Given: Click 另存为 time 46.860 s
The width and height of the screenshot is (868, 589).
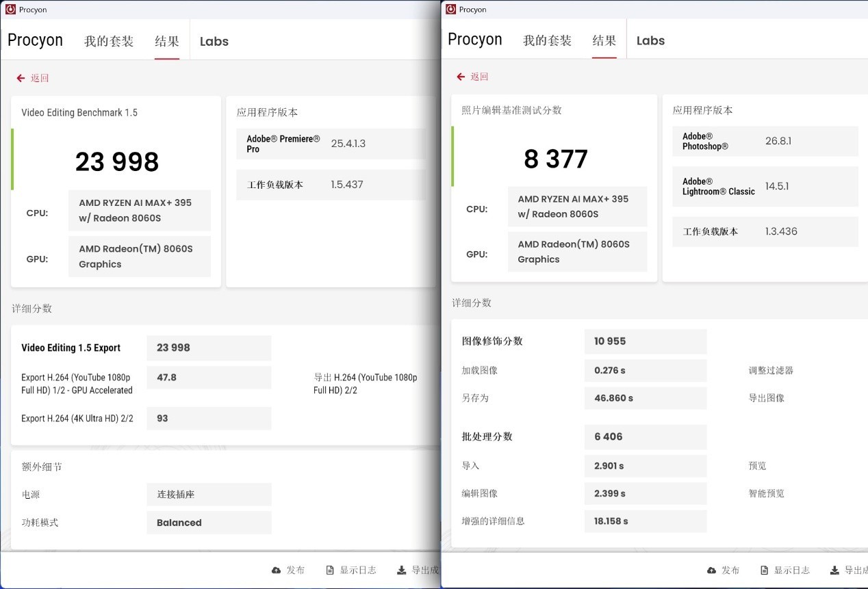Looking at the screenshot, I should pyautogui.click(x=645, y=397).
